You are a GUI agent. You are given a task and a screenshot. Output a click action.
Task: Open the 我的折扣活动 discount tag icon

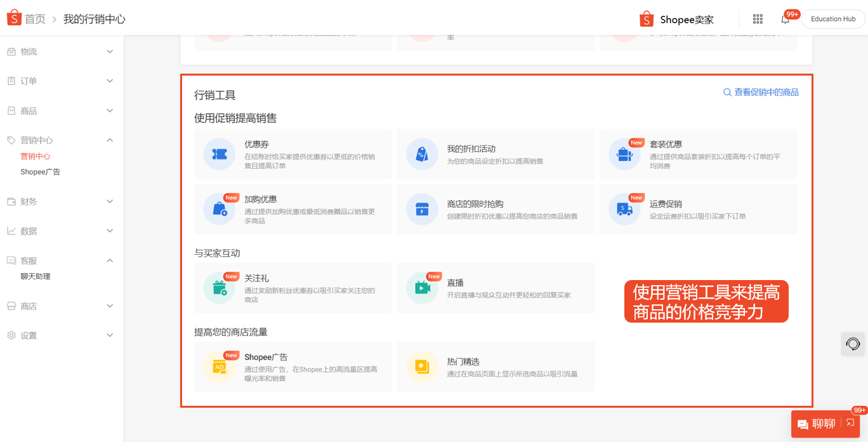pos(422,154)
